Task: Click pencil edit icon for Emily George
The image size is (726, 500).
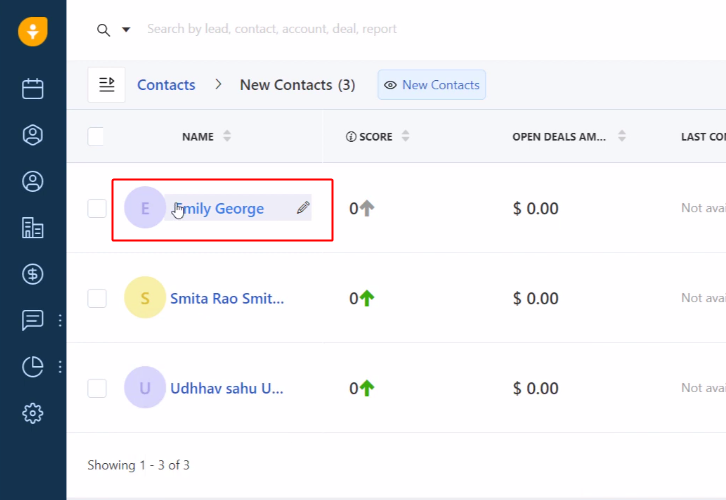Action: (303, 208)
